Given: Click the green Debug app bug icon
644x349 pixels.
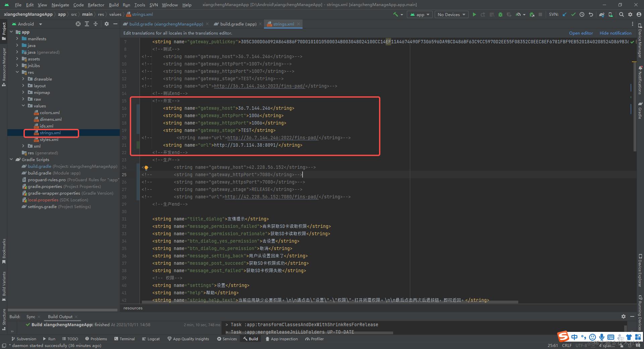Looking at the screenshot, I should point(500,14).
